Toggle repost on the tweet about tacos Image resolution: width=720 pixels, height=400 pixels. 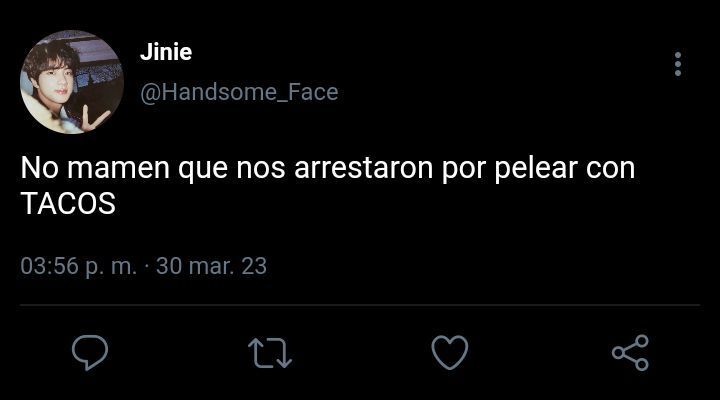270,353
